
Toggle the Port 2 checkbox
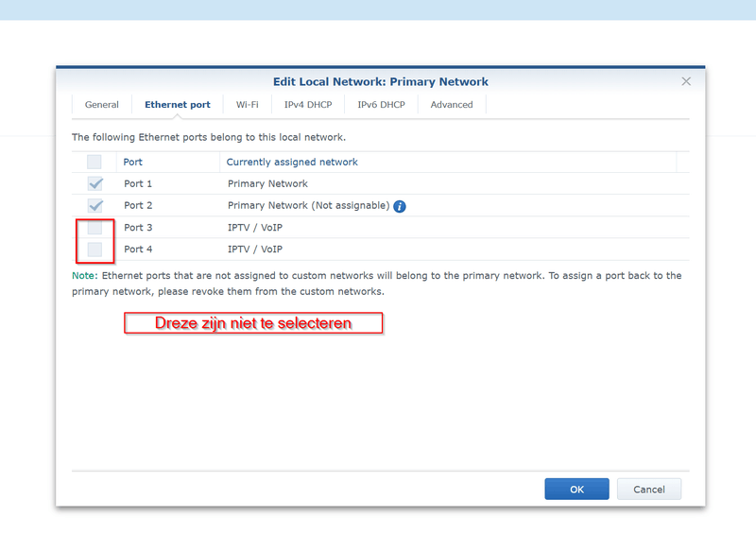point(95,205)
